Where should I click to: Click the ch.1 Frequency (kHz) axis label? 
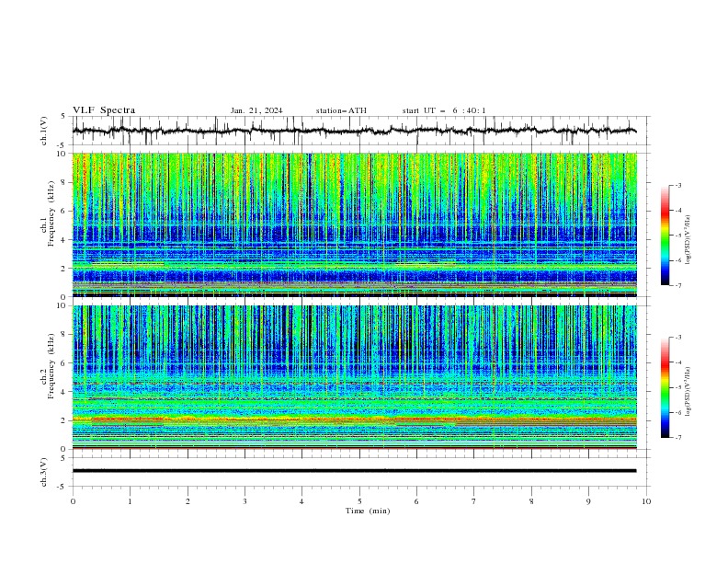pos(48,214)
